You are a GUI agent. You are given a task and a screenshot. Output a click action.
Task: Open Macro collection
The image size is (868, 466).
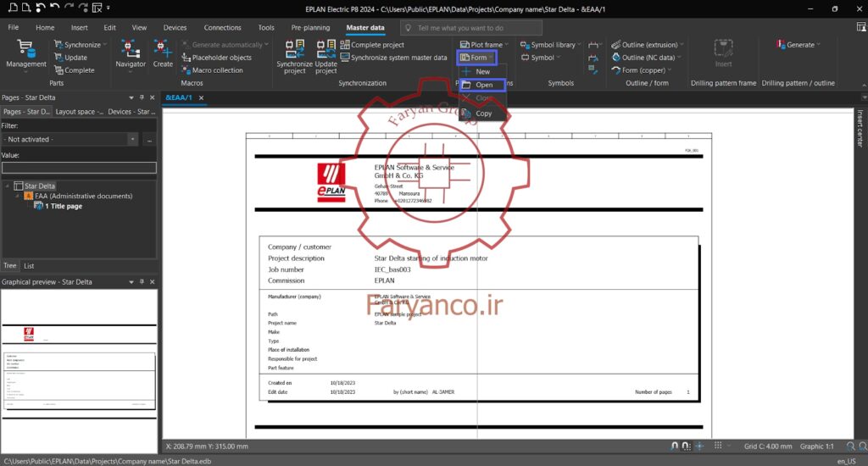tap(213, 70)
